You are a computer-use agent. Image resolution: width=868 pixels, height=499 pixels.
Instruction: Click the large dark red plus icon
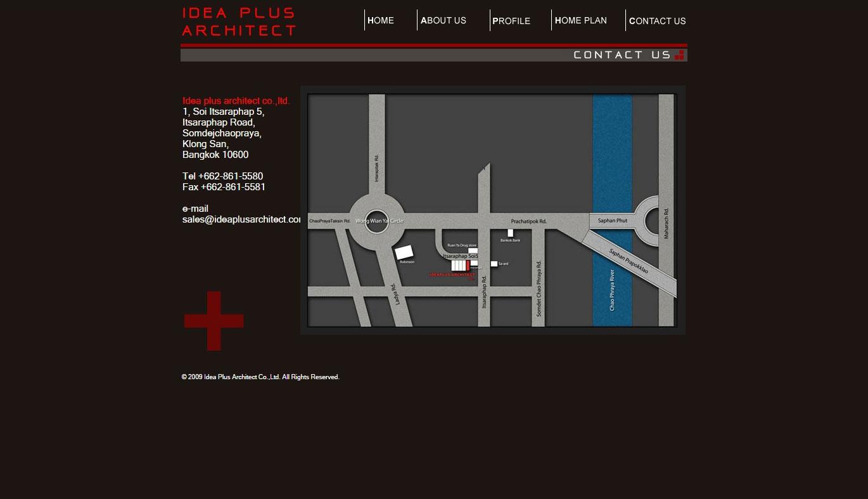click(x=214, y=321)
